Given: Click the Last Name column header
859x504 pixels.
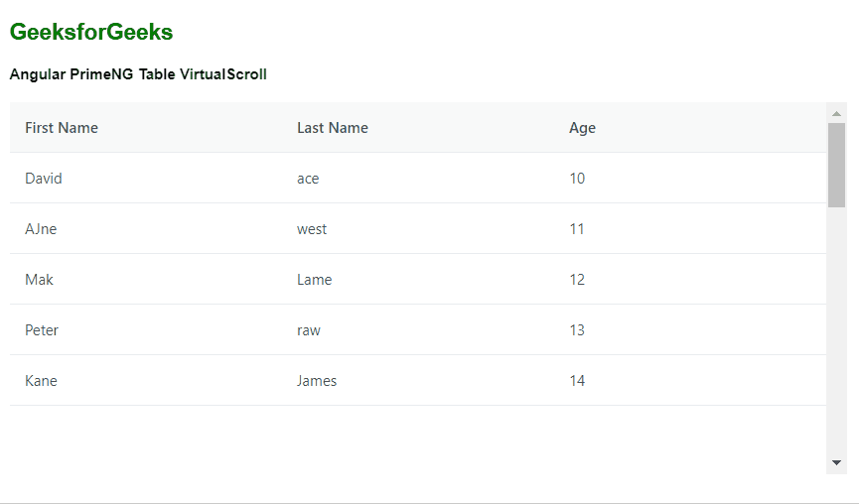Looking at the screenshot, I should [x=333, y=128].
